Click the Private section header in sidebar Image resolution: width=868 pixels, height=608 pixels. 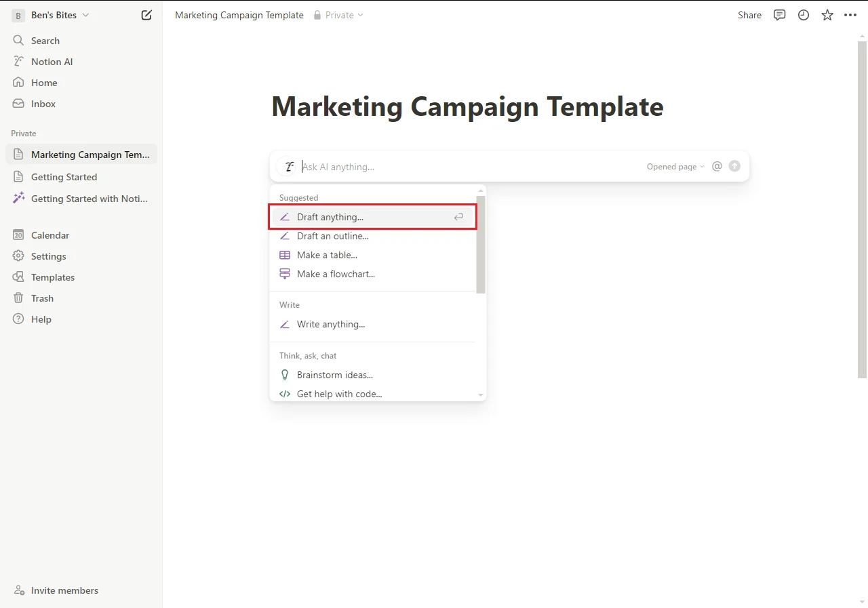[24, 134]
